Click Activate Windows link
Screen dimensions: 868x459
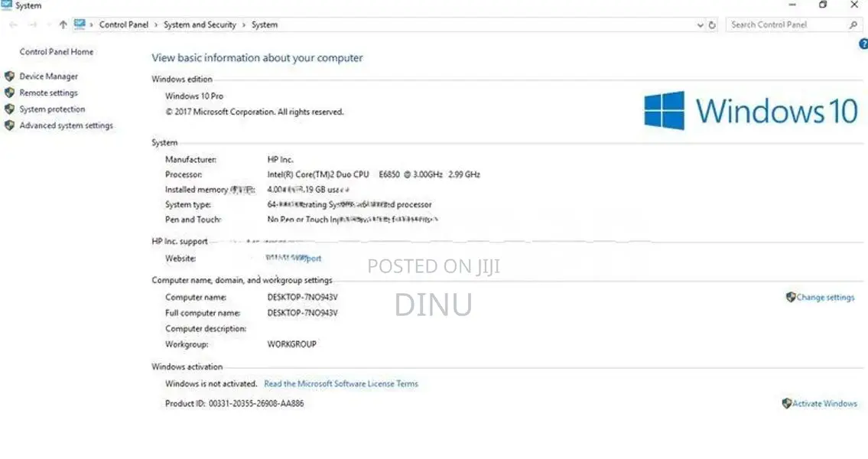(x=825, y=404)
